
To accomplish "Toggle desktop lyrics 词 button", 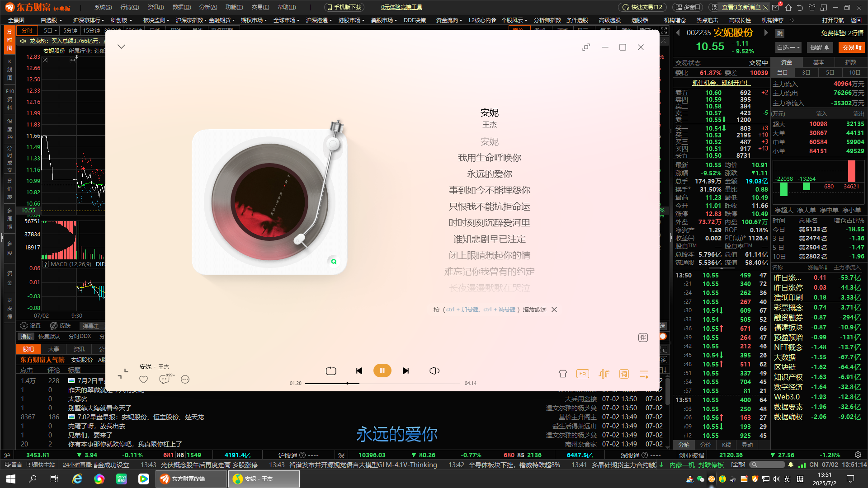I will click(x=624, y=374).
